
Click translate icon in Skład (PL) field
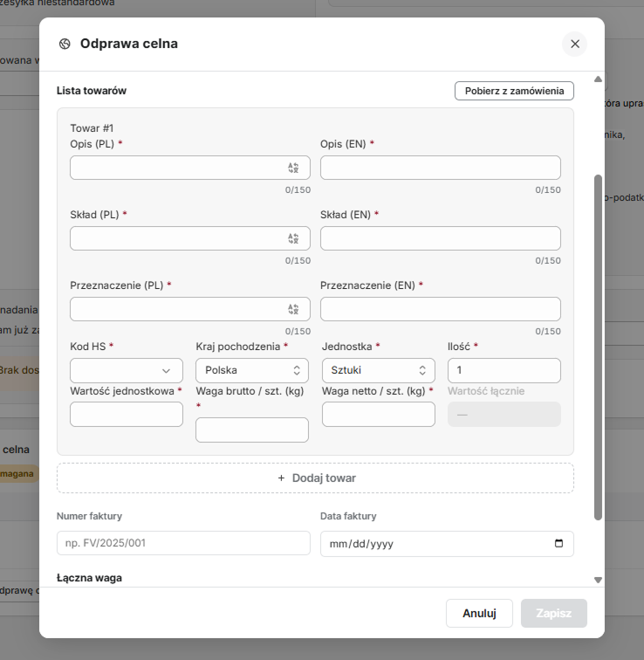pos(293,238)
